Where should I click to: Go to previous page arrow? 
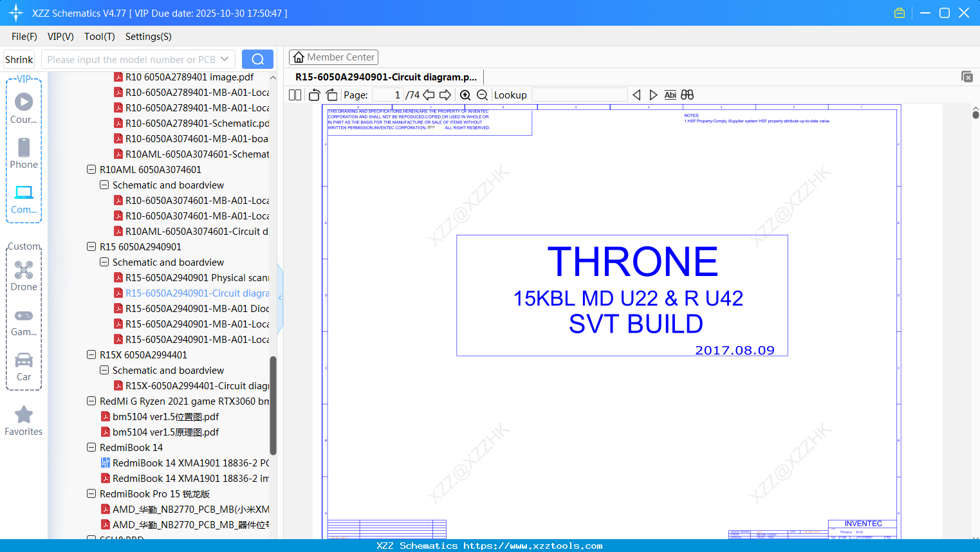coord(429,95)
